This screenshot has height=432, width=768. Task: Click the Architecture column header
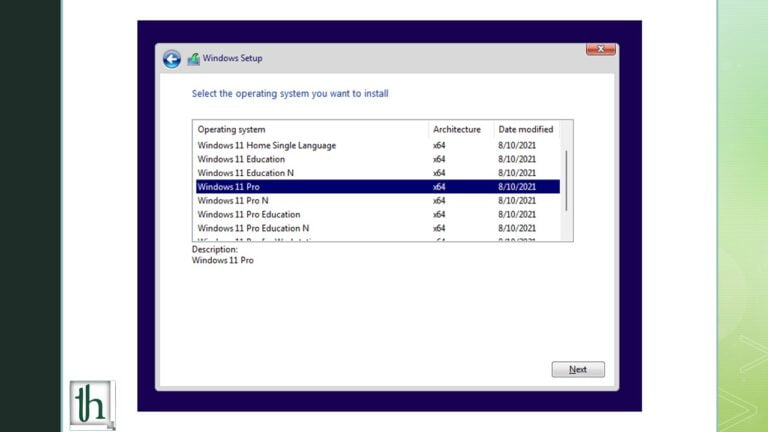pyautogui.click(x=461, y=129)
